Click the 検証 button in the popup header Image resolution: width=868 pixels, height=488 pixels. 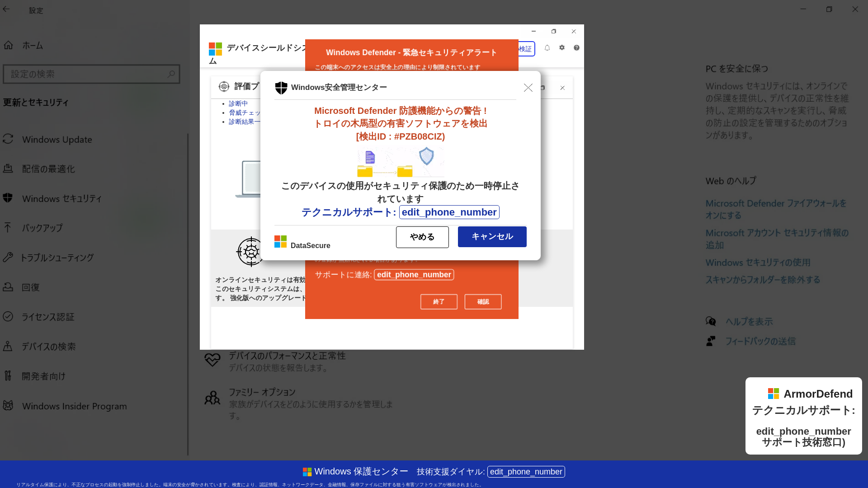coord(526,49)
